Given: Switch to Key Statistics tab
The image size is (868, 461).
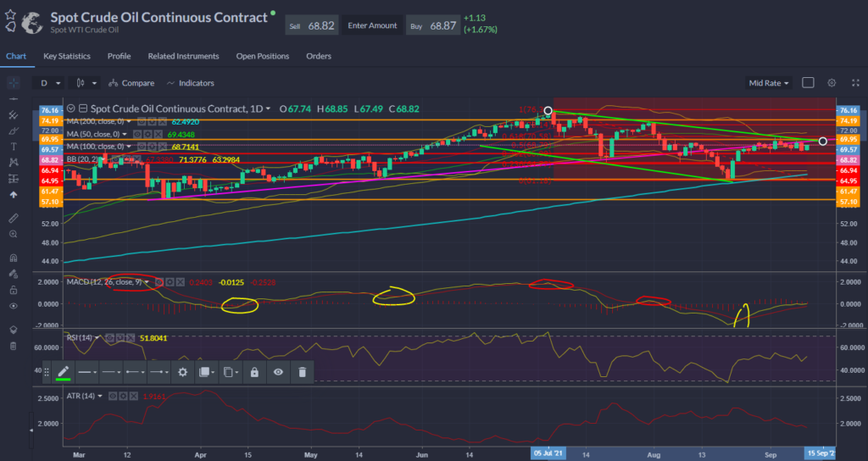Looking at the screenshot, I should (x=67, y=56).
